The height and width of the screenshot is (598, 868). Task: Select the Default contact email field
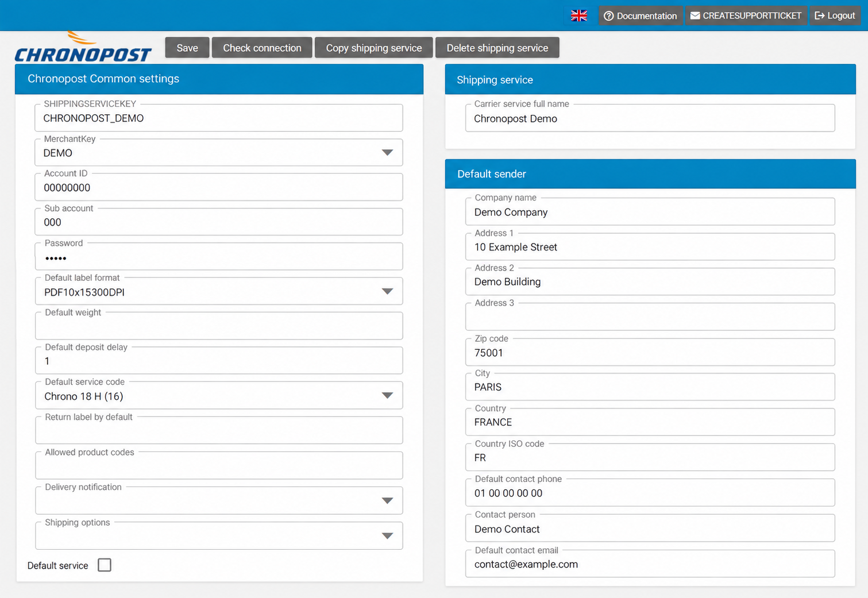(650, 564)
